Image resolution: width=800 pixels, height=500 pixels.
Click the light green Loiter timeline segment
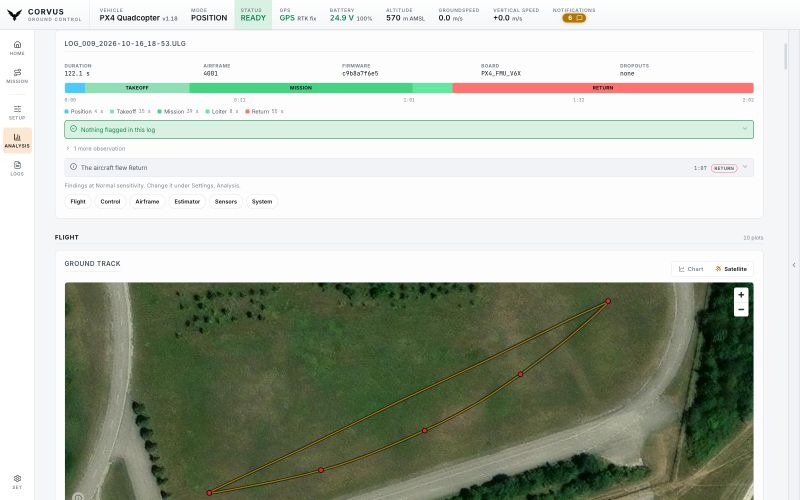tap(433, 88)
